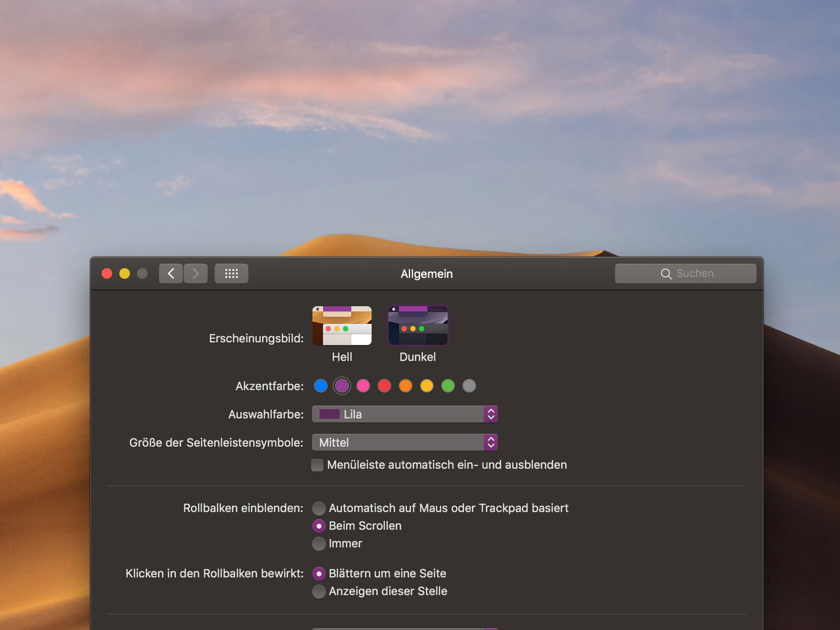The width and height of the screenshot is (840, 630).
Task: Click the Allgemein window title
Action: (426, 274)
